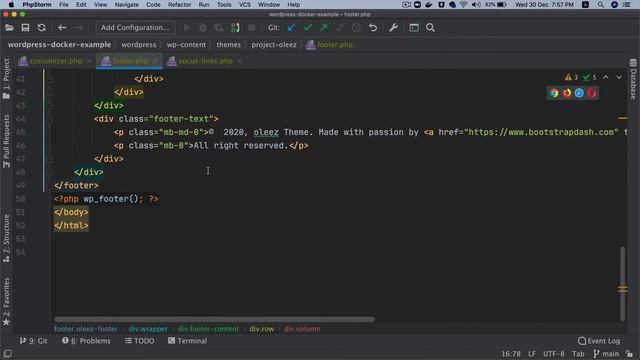Open project structure window icon
Screen dimensions: 640x360
click(x=414, y=28)
